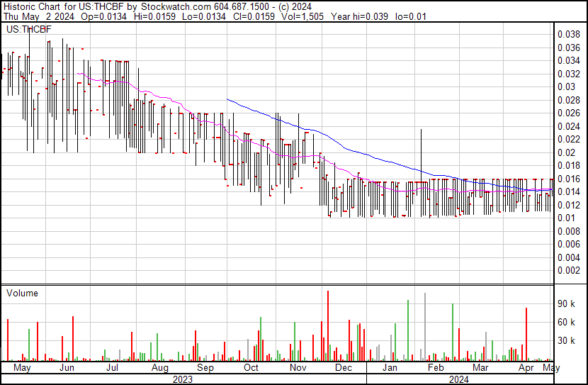This screenshot has height=385, width=588.
Task: Click the tall gray February volume bar
Action: [425, 327]
